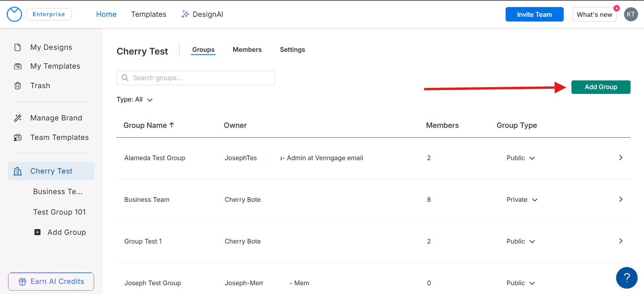Click the My Templates icon in sidebar

(18, 66)
